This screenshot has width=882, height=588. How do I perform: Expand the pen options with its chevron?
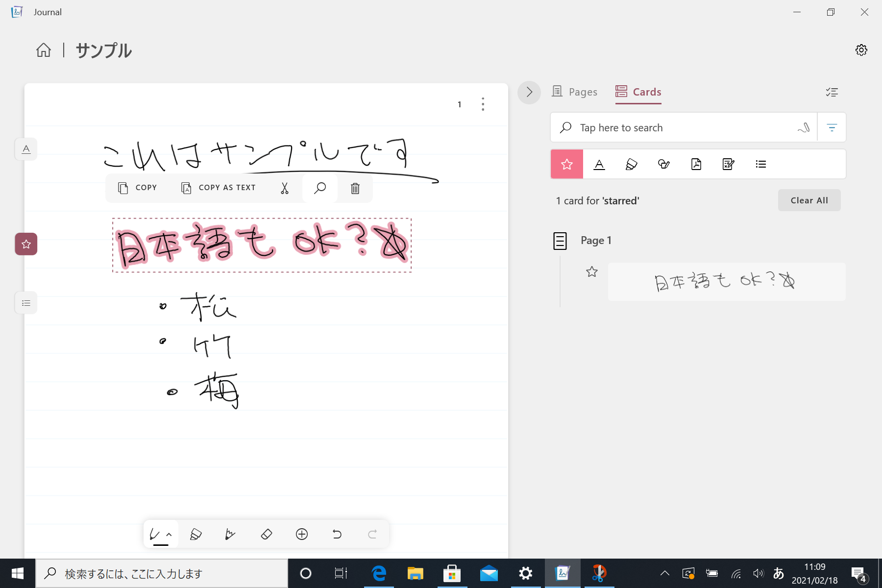170,534
